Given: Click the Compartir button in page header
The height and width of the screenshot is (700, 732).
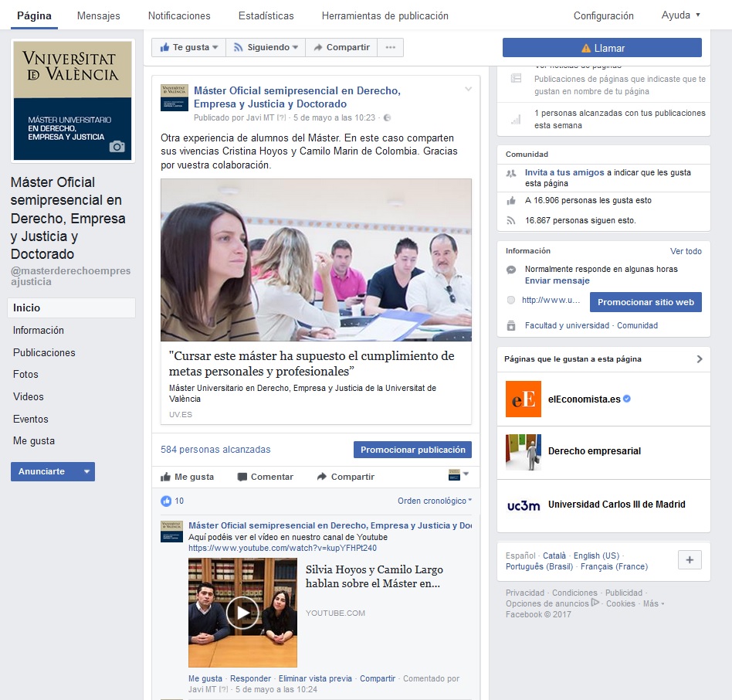Looking at the screenshot, I should (x=342, y=47).
